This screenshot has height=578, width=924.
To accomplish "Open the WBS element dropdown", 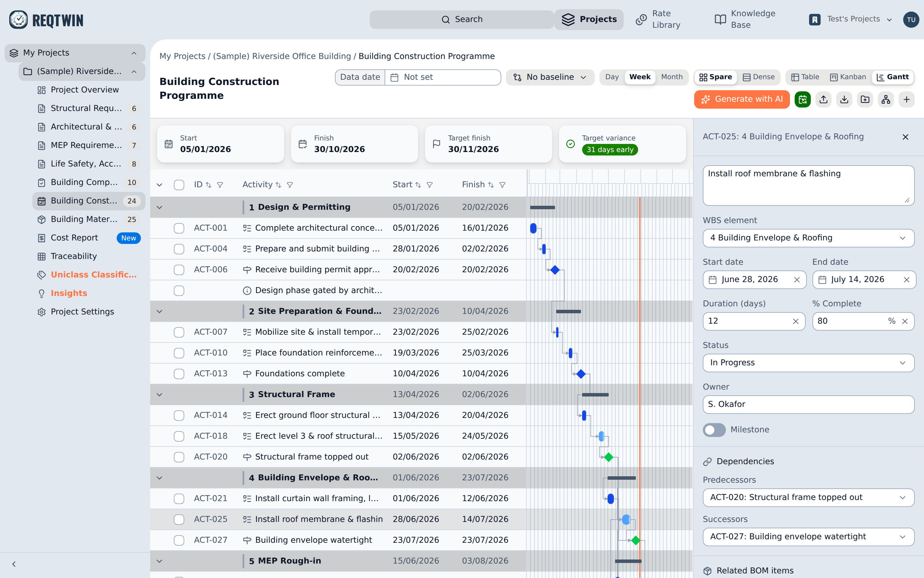I will 808,238.
